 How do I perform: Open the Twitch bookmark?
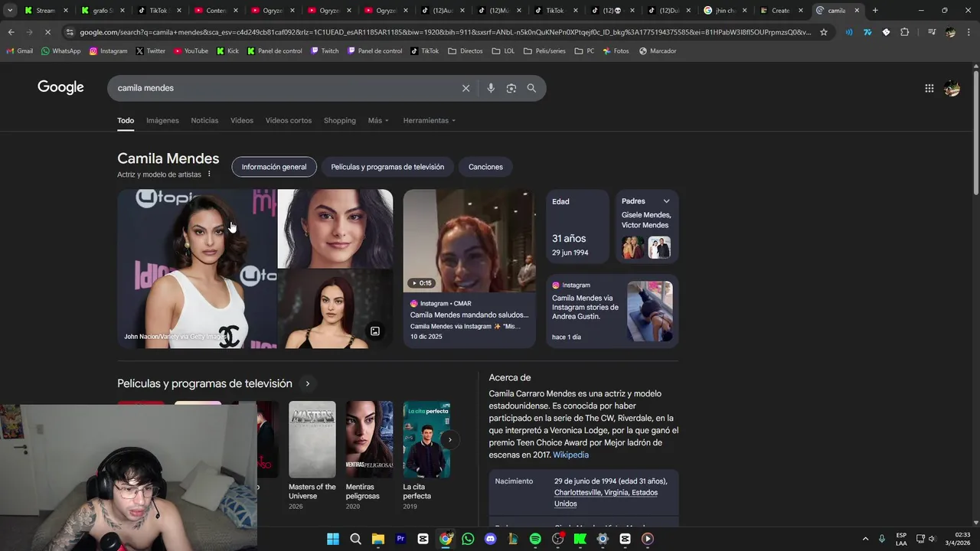click(325, 51)
